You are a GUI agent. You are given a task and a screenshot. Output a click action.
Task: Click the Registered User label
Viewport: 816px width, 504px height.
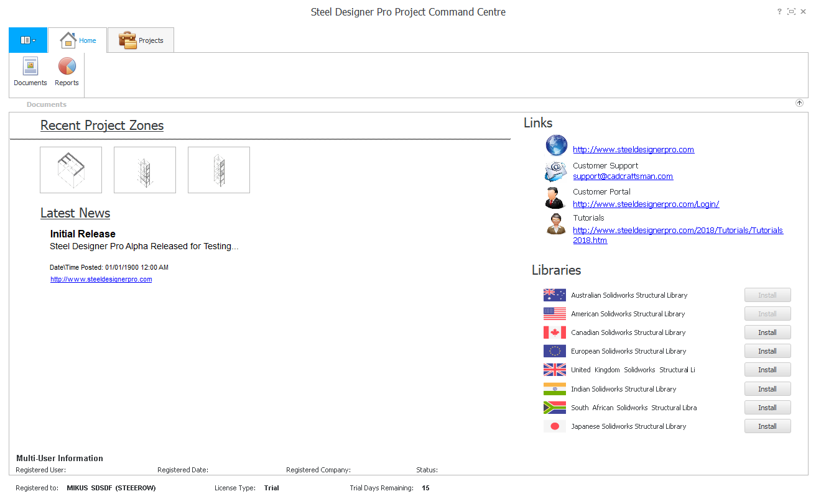(41, 470)
